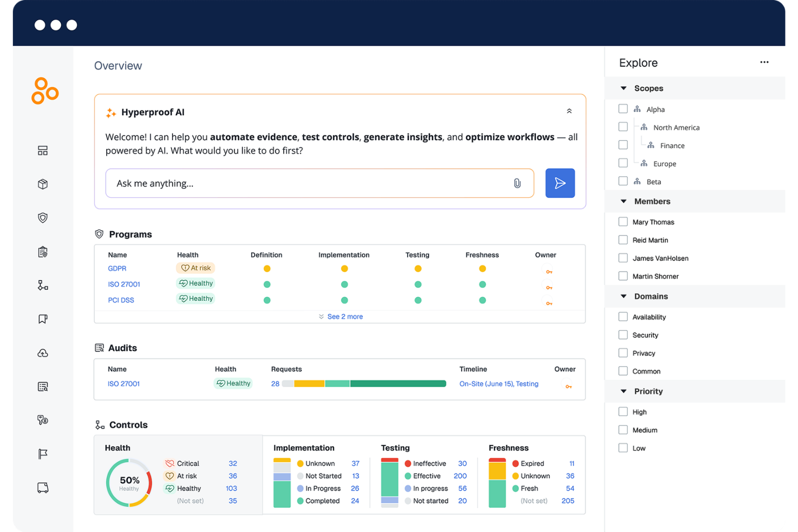Focus the Ask me anything input

pyautogui.click(x=320, y=183)
